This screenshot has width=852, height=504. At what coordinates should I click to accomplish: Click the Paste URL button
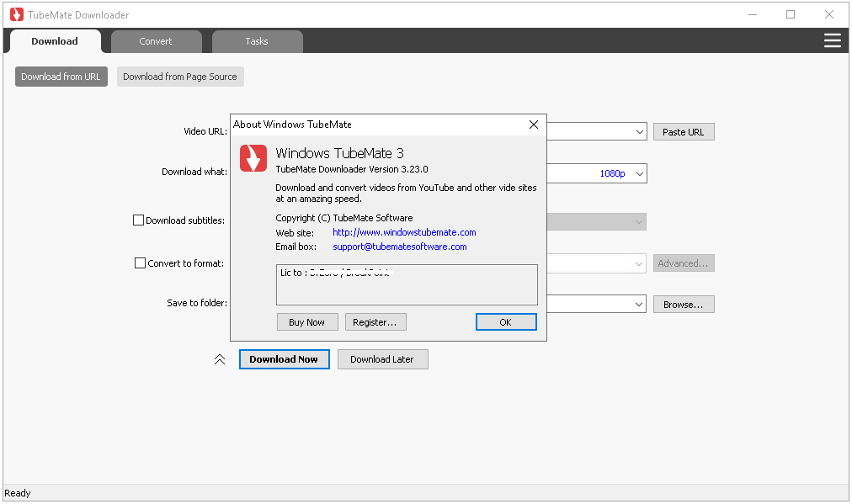click(x=683, y=132)
